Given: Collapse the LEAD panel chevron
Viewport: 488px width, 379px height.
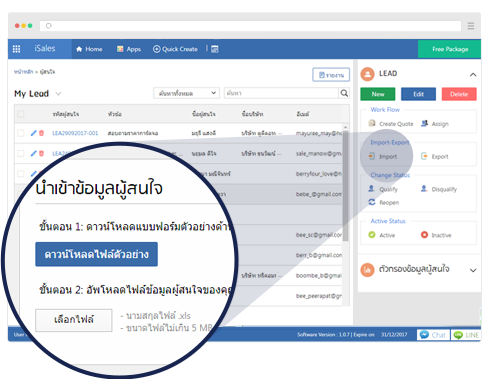Looking at the screenshot, I should [x=473, y=75].
